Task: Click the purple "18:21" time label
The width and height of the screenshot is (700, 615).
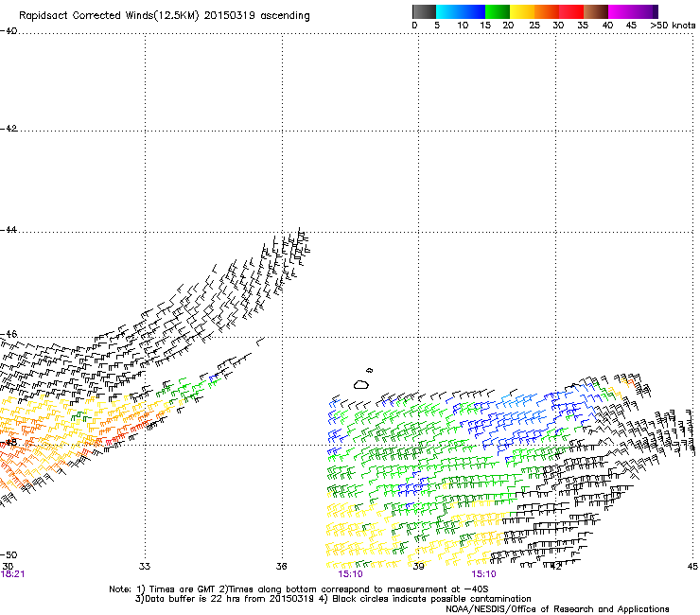Action: pyautogui.click(x=12, y=574)
